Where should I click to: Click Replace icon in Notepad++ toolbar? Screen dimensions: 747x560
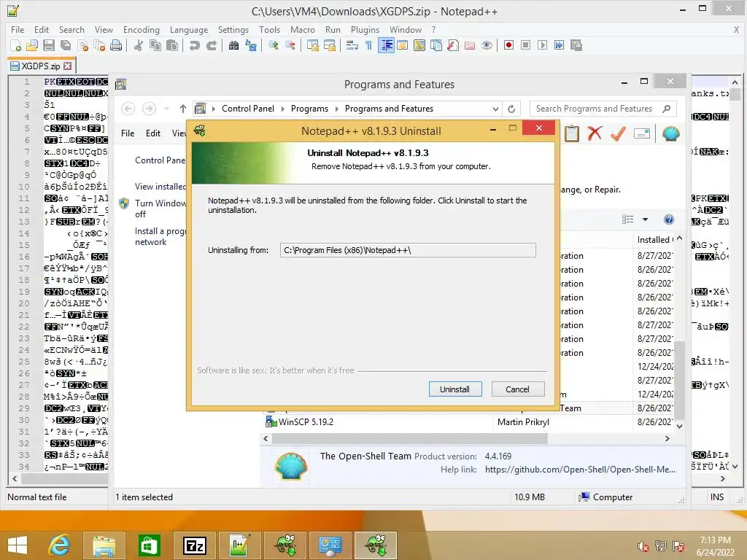coord(251,45)
